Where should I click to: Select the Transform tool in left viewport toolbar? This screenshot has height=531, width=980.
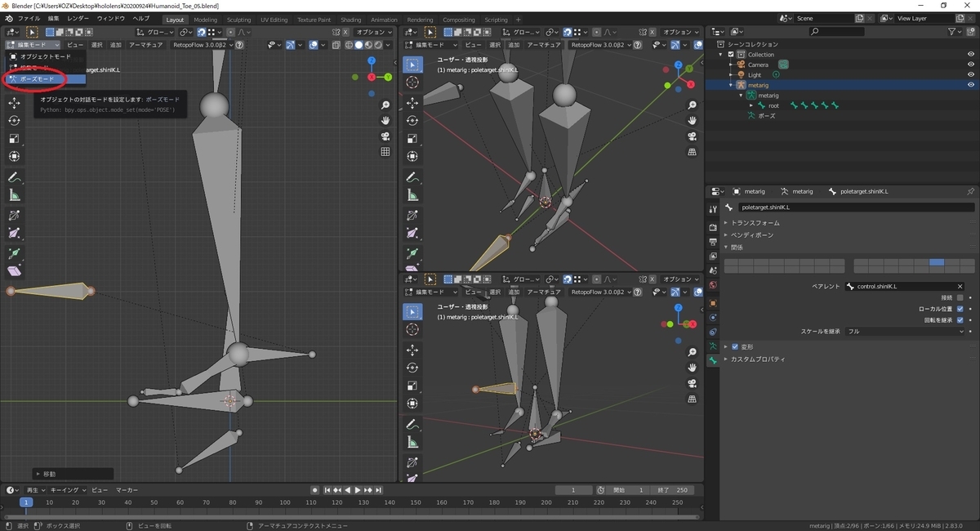(15, 157)
